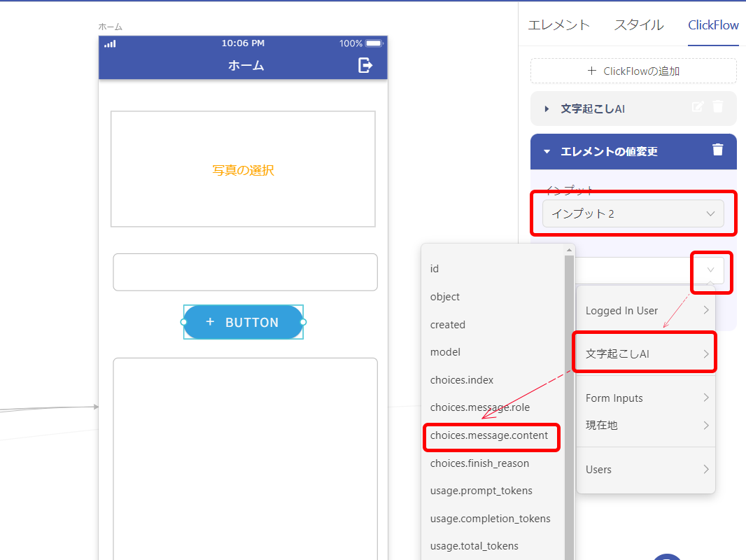This screenshot has width=746, height=560.
Task: Expand the Form Inputs submenu
Action: pos(646,398)
